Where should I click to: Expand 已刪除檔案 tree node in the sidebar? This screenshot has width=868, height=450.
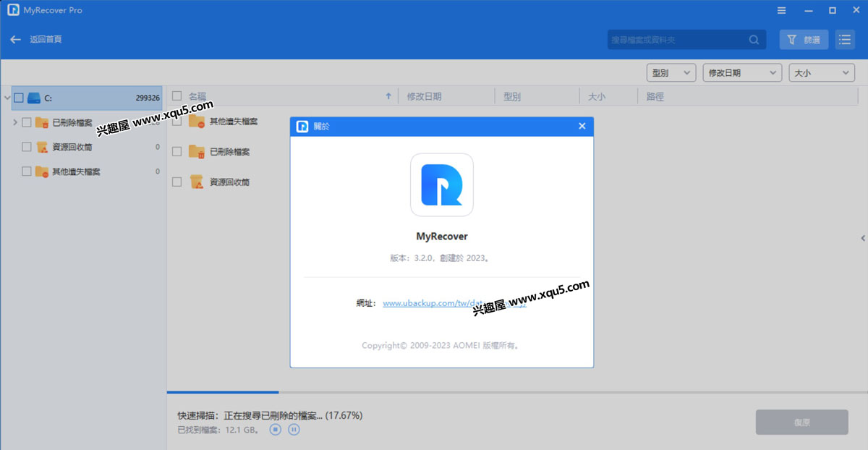click(15, 122)
